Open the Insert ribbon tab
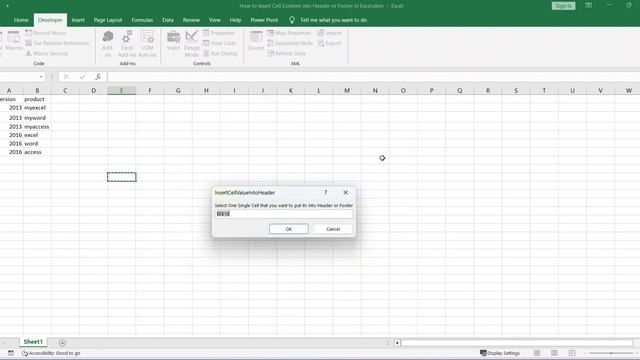 coord(78,20)
